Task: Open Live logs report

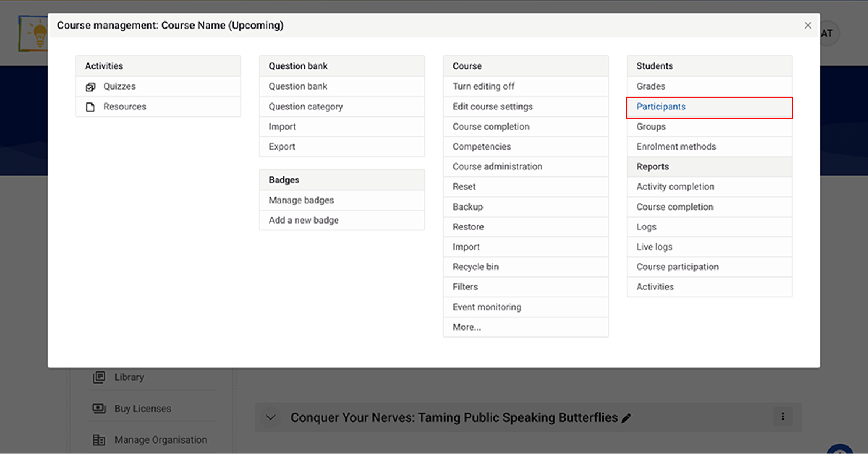Action: [x=710, y=247]
